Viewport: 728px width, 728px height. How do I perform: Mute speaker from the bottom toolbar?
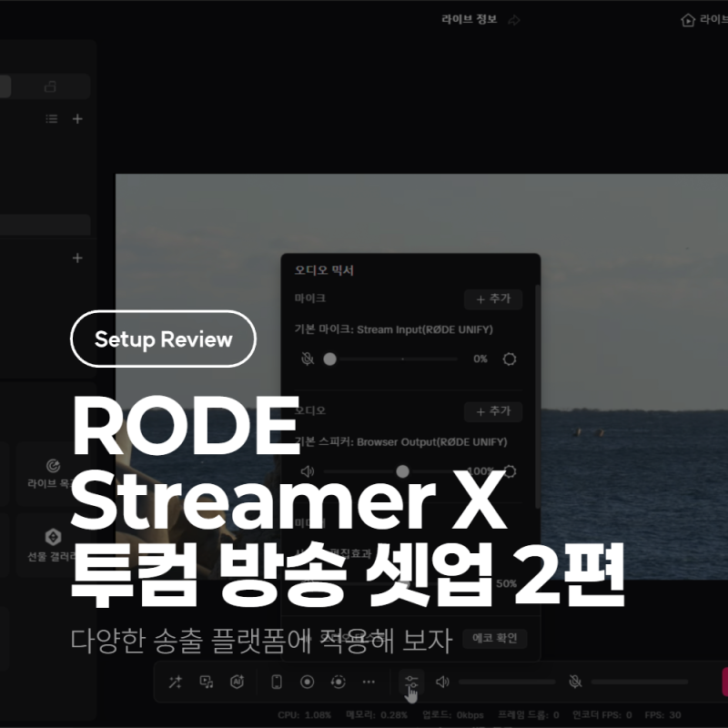pyautogui.click(x=442, y=682)
